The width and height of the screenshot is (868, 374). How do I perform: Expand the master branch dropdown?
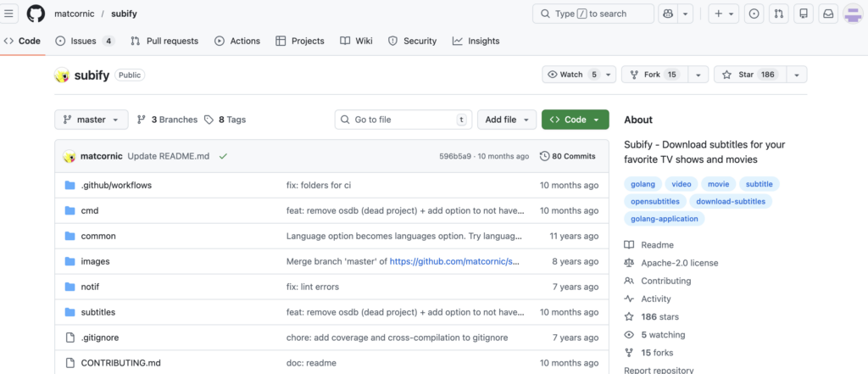click(92, 120)
